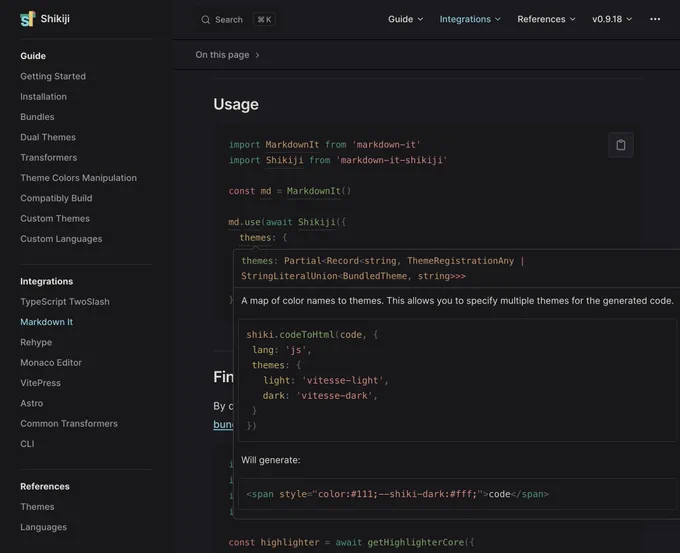Viewport: 680px width, 553px height.
Task: Expand the On this page outline
Action: (227, 55)
